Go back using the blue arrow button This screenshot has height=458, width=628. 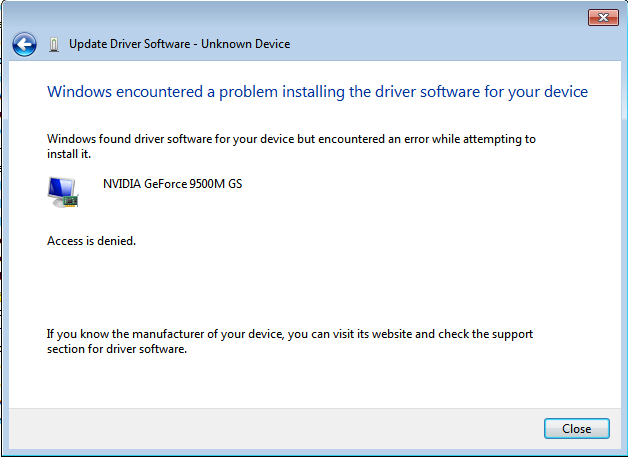[24, 44]
